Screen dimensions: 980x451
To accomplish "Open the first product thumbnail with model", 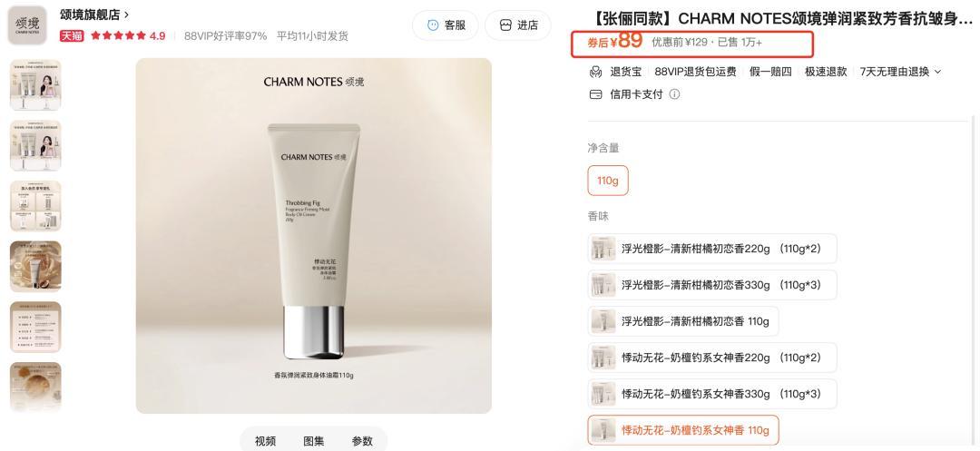I will [x=35, y=85].
